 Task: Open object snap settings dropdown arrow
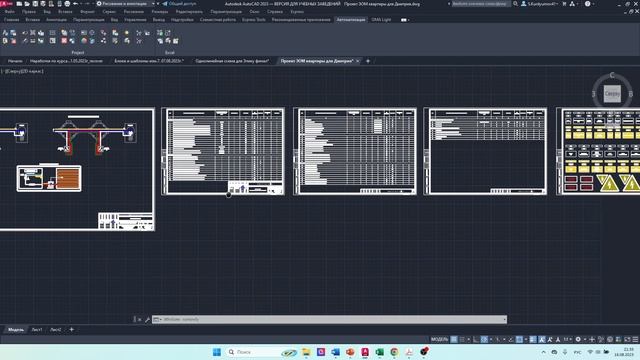click(x=526, y=339)
